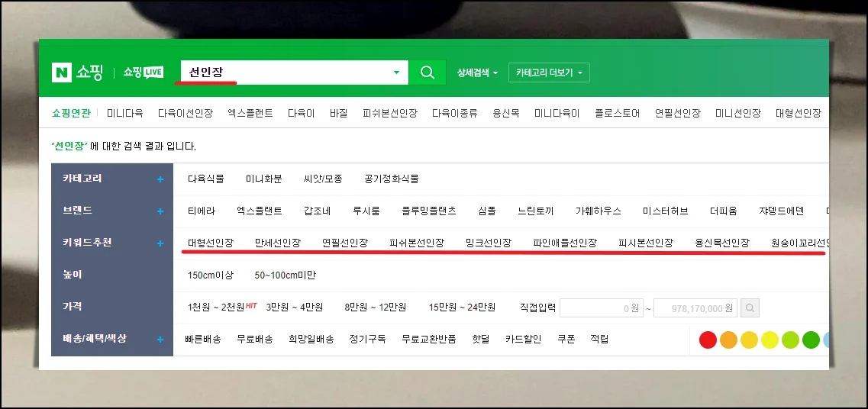Screen dimensions: 868x409
Task: Select brand 플루밍플랜츠
Action: [429, 211]
